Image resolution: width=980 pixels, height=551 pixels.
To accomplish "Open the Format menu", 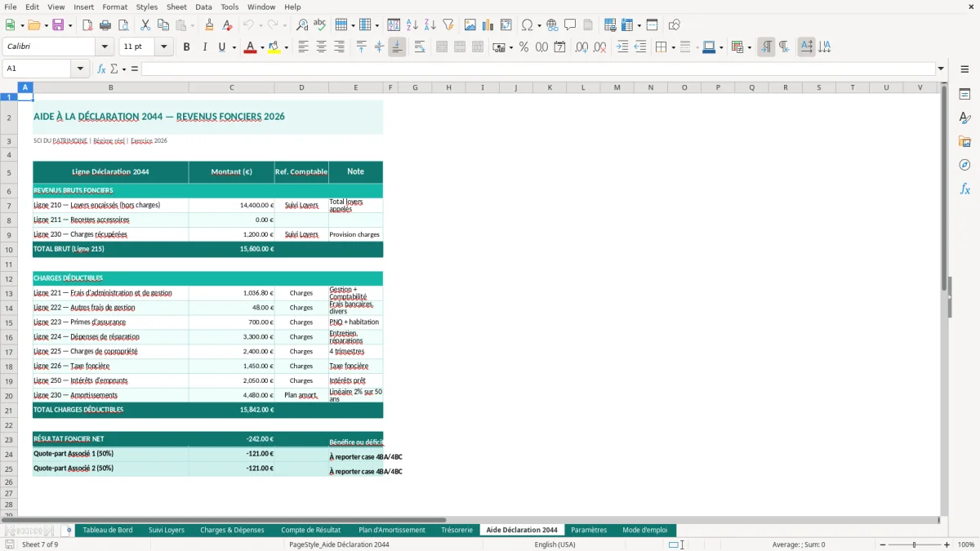I will (114, 7).
